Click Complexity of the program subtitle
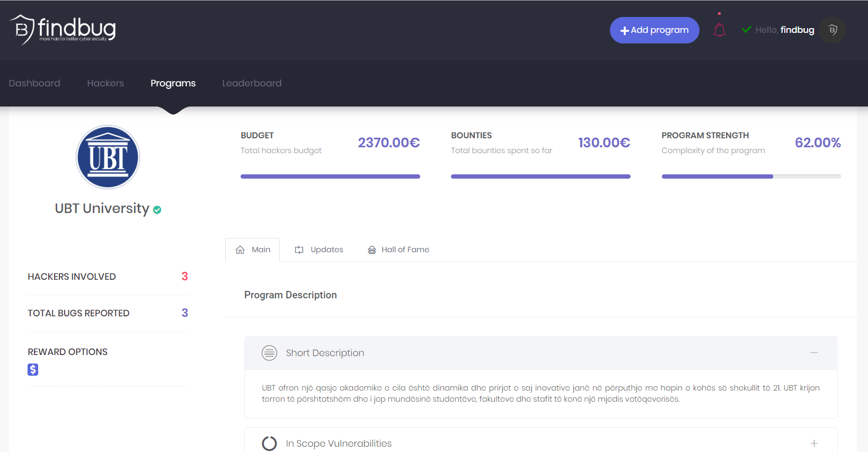Image resolution: width=868 pixels, height=452 pixels. pos(713,150)
